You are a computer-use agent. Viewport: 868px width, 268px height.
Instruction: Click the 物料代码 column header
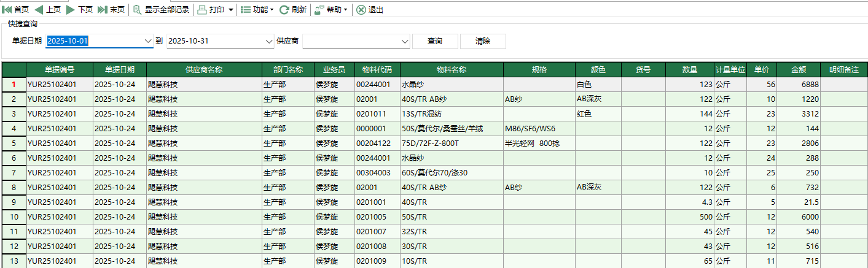(377, 69)
